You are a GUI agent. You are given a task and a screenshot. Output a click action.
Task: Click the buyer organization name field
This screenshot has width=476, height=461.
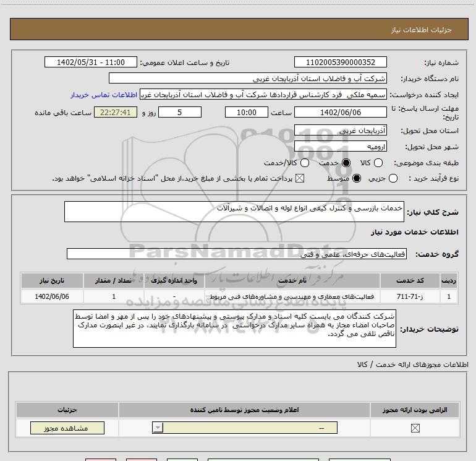coord(248,79)
